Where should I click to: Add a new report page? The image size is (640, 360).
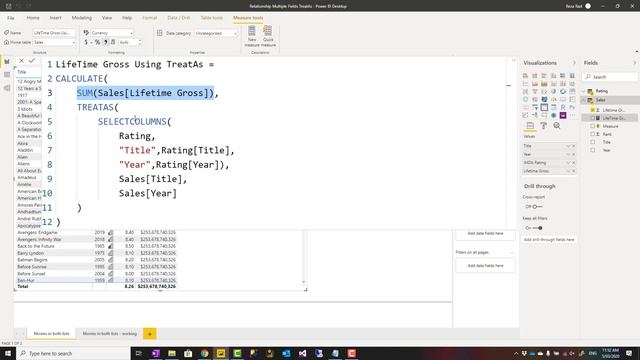[x=149, y=334]
